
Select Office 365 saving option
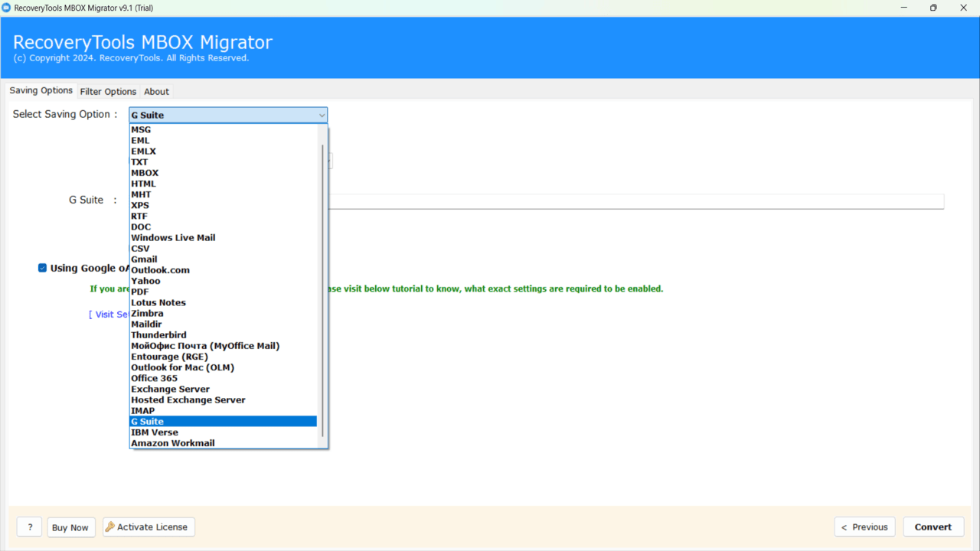pos(223,378)
